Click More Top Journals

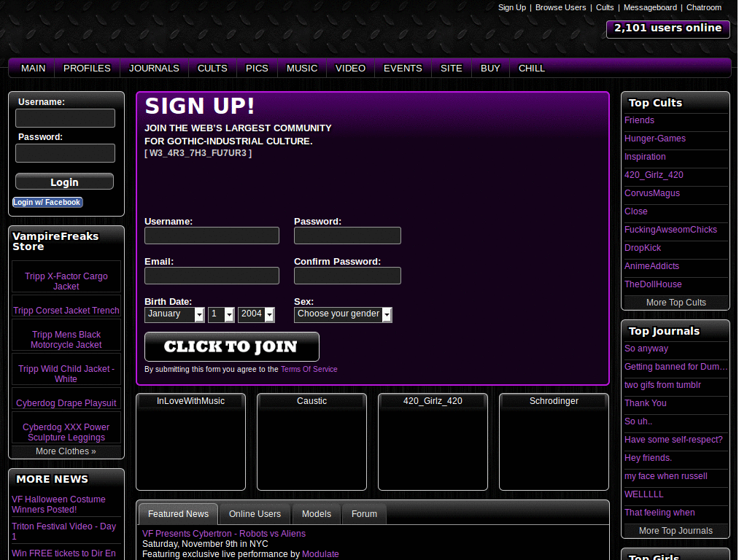676,531
